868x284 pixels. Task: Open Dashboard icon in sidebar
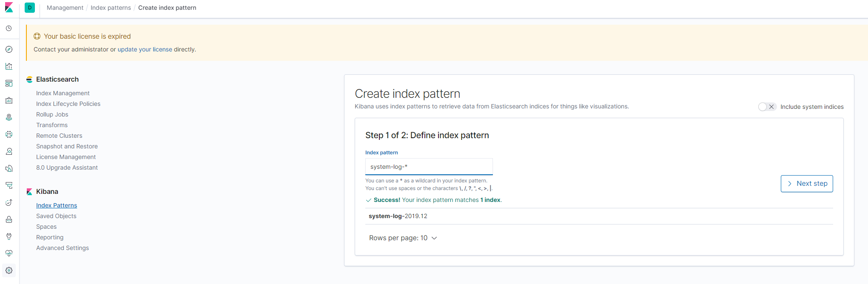click(9, 83)
